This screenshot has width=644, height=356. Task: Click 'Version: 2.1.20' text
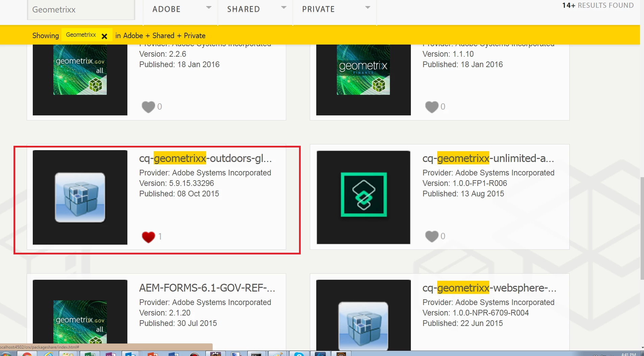click(165, 313)
